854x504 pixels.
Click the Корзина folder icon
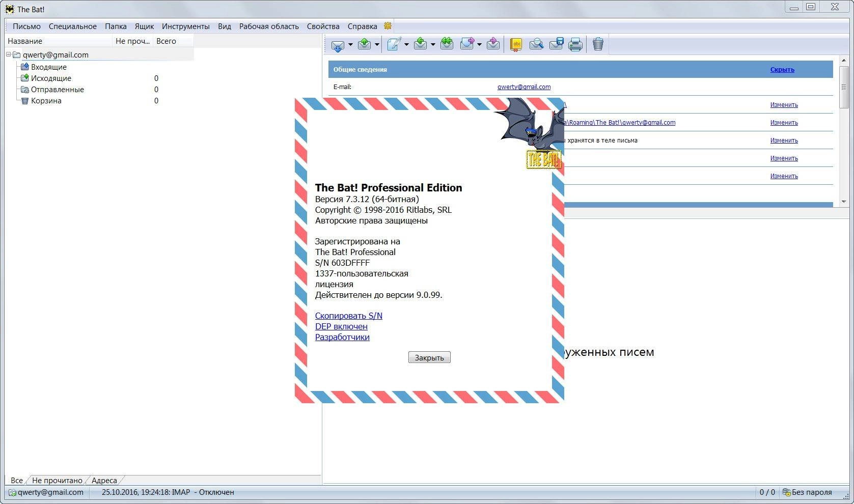tap(24, 100)
